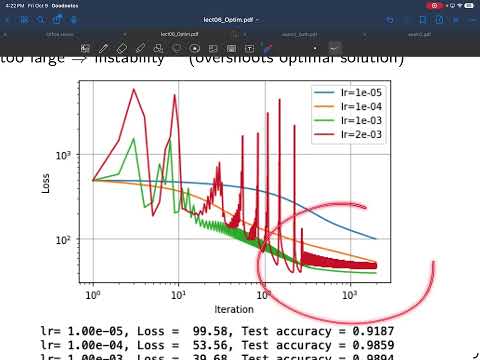
Task: Click the Loss axis label
Action: [x=45, y=183]
